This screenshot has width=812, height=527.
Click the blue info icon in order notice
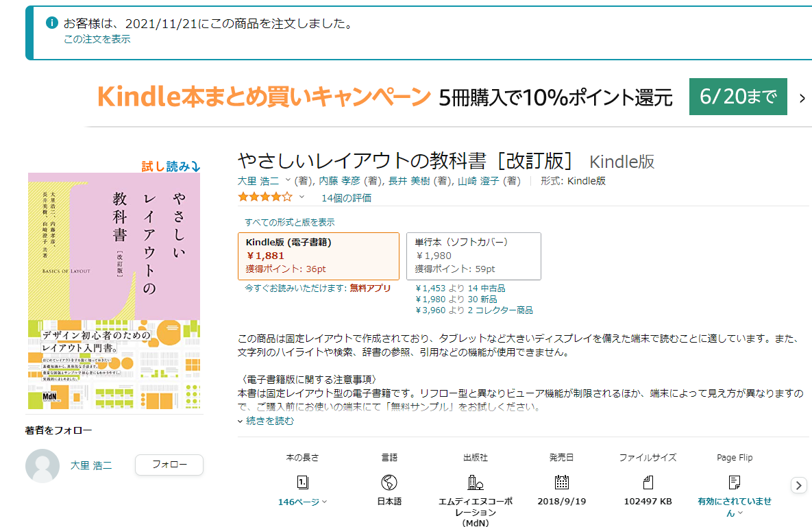pyautogui.click(x=52, y=23)
